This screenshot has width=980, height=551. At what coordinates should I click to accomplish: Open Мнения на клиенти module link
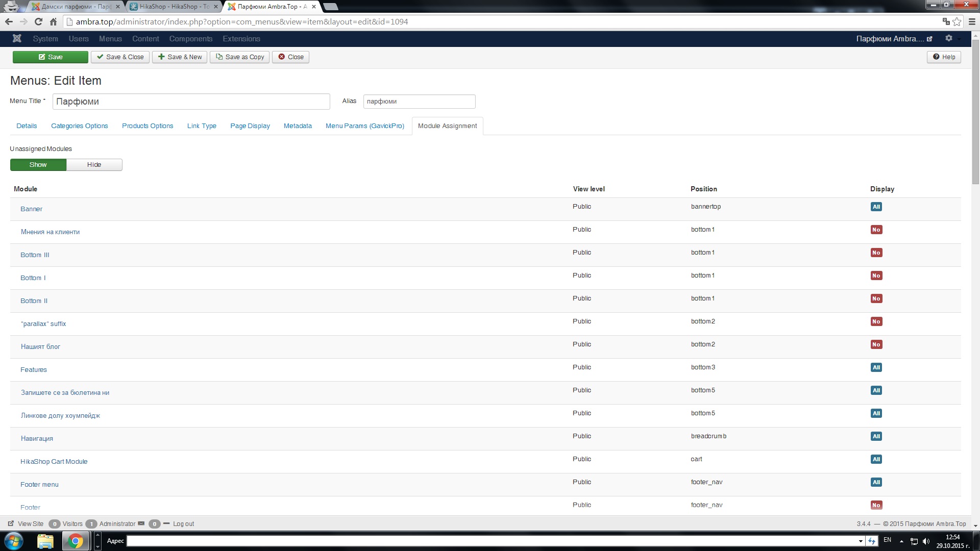(x=50, y=232)
